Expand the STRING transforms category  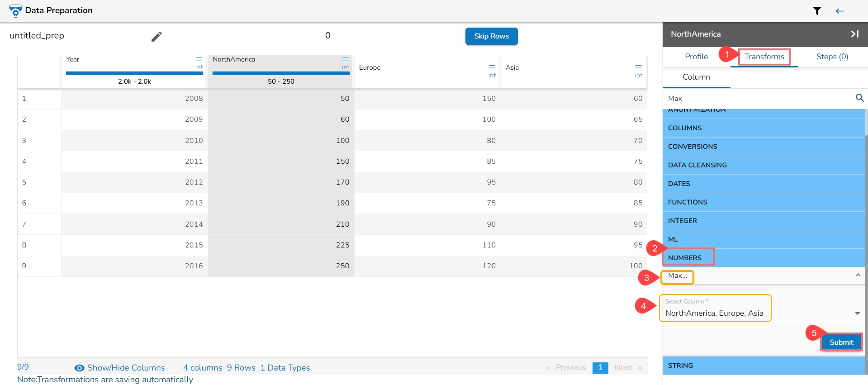764,366
